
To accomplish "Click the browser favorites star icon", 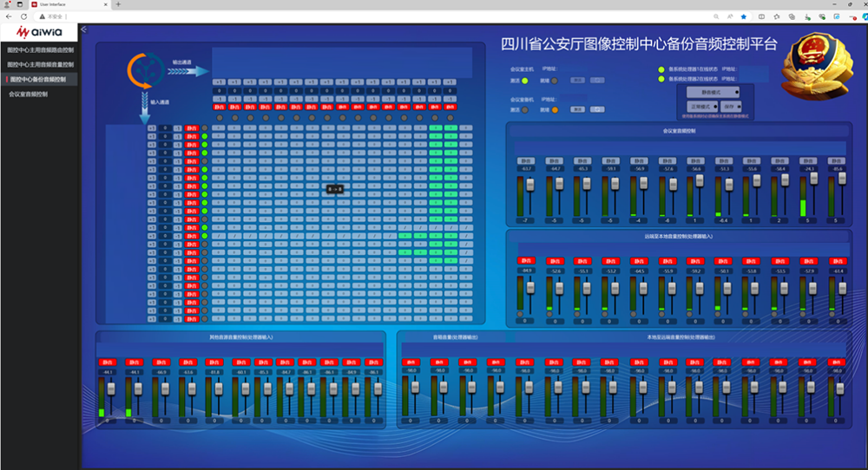I will coord(743,16).
